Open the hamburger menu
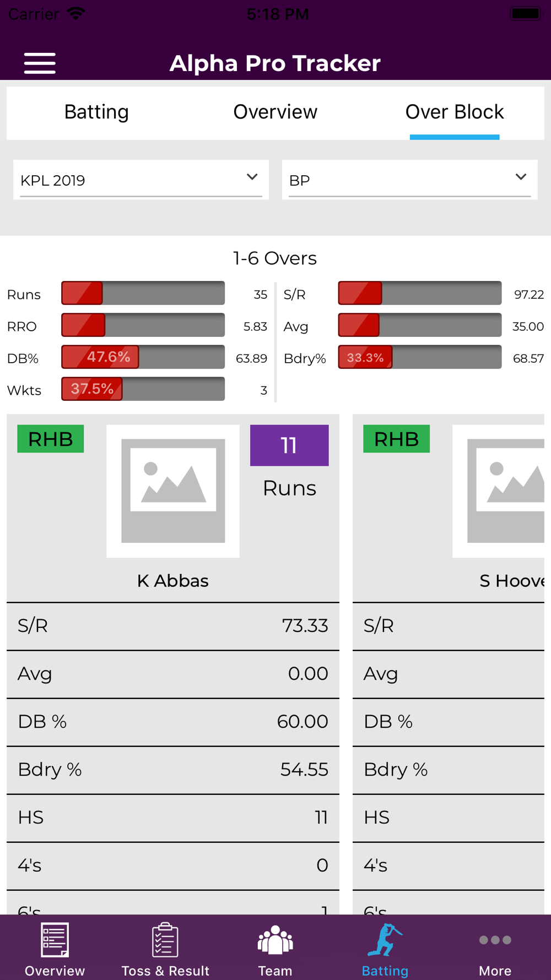Viewport: 551px width, 980px height. [x=40, y=63]
